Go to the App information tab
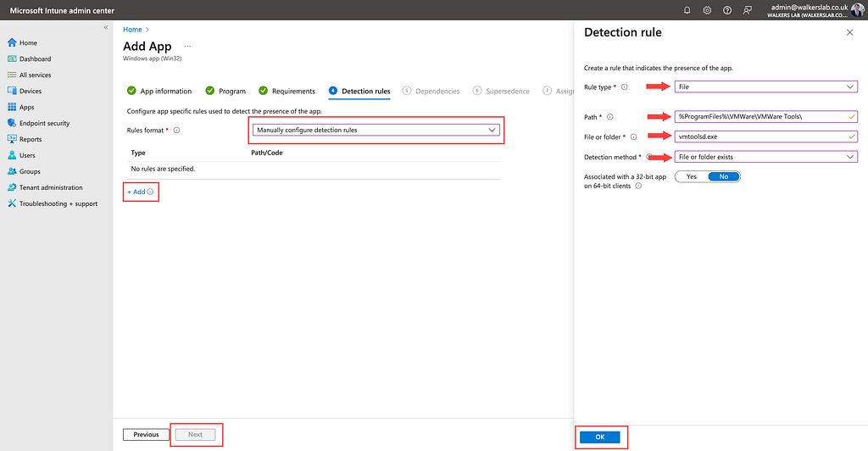Viewport: 868px width, 451px height. click(159, 91)
